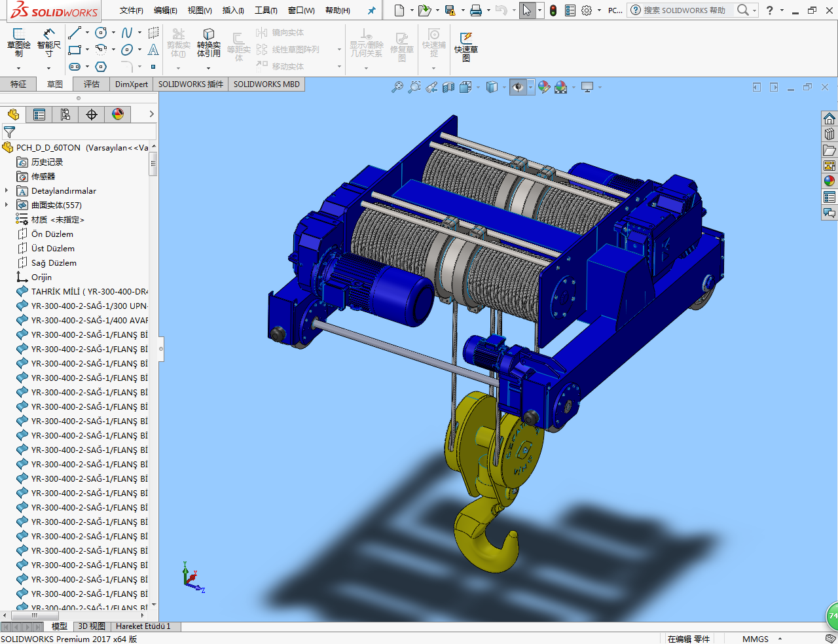Click the MMGS unit system status
Viewport: 838px width, 644px height.
tap(756, 639)
